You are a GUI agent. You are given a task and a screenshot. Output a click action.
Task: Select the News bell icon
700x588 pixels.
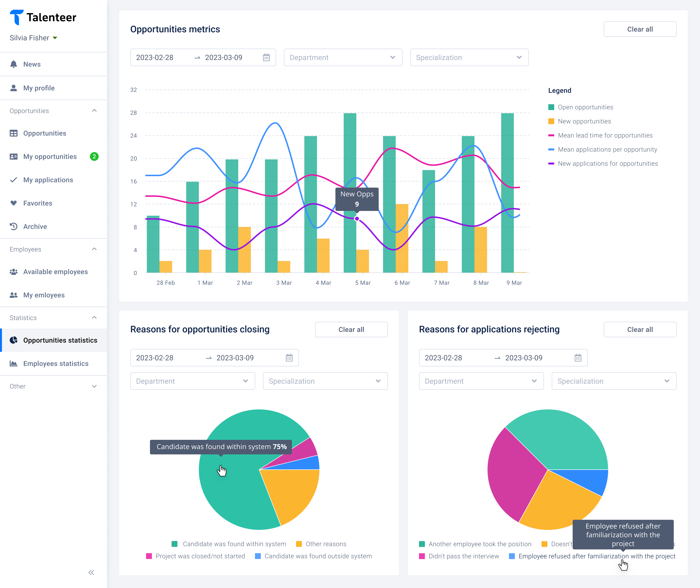tap(14, 64)
